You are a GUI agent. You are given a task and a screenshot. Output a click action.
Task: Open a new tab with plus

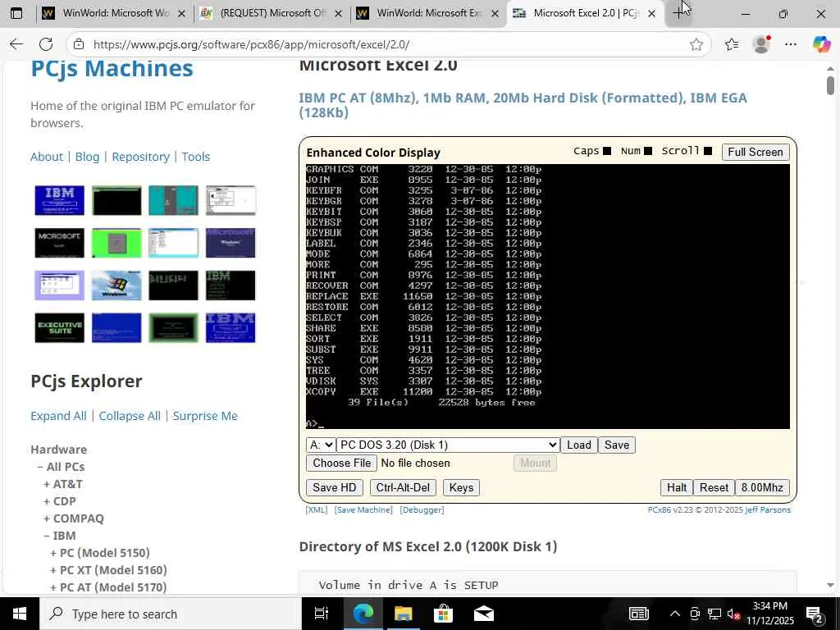tap(679, 13)
